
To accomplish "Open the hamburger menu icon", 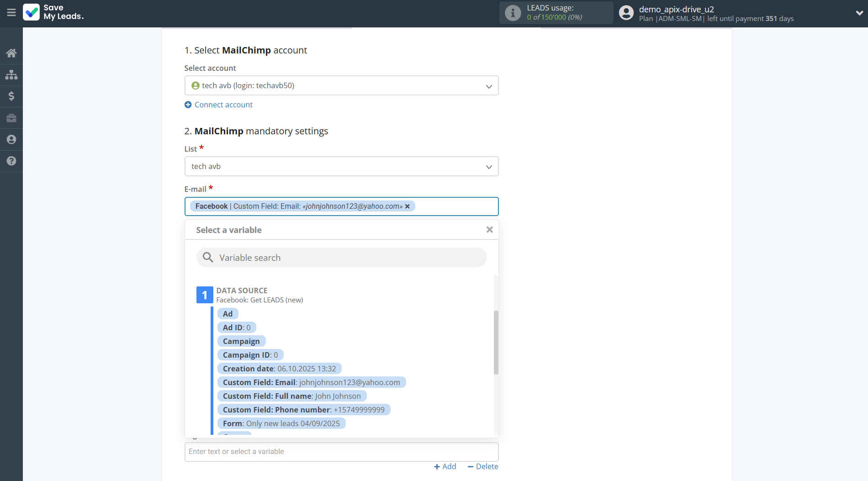I will [x=11, y=13].
